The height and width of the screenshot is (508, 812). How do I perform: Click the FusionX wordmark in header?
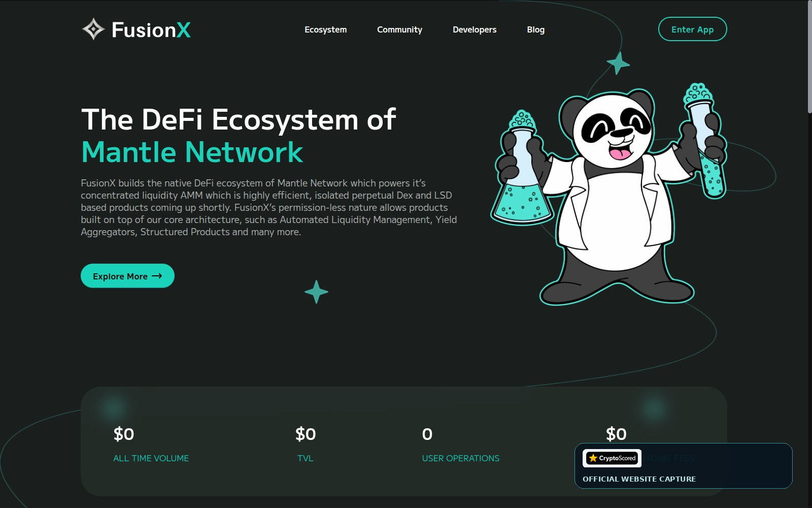151,30
